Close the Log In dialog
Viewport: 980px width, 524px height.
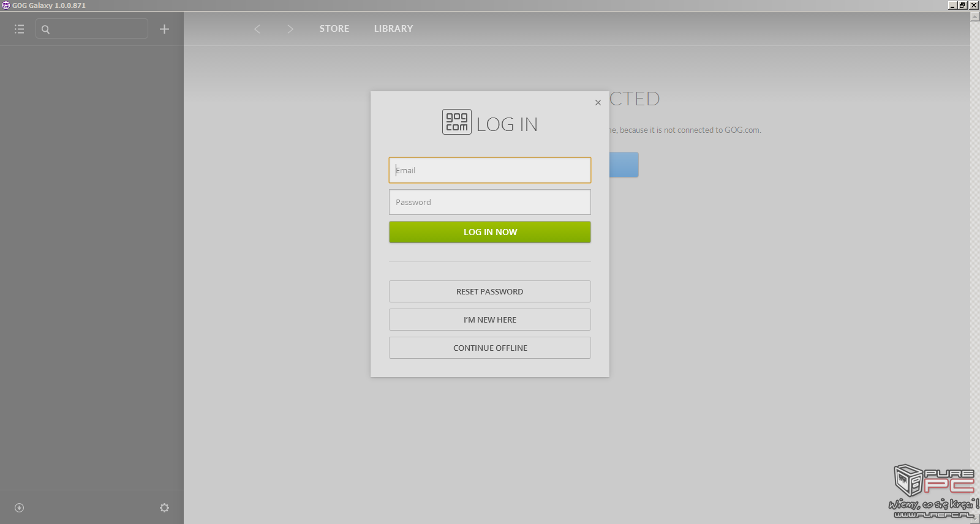[598, 102]
